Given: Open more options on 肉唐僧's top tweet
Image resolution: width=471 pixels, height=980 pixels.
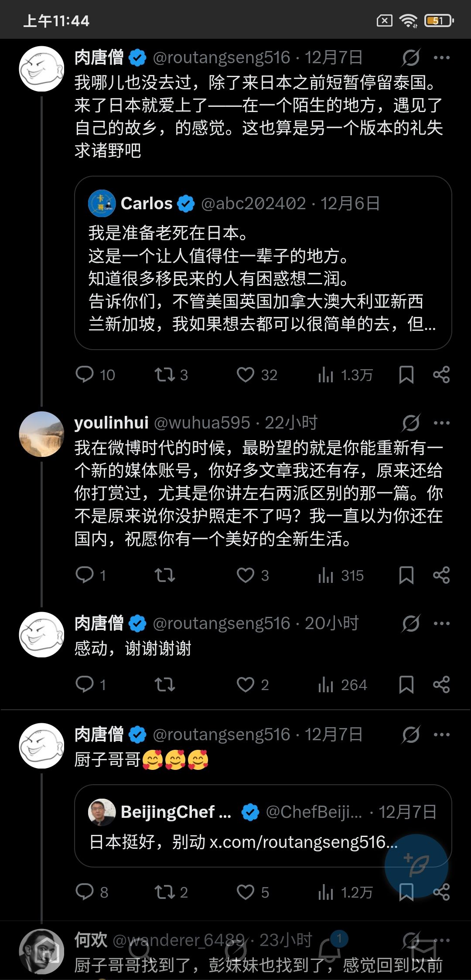Looking at the screenshot, I should (441, 58).
